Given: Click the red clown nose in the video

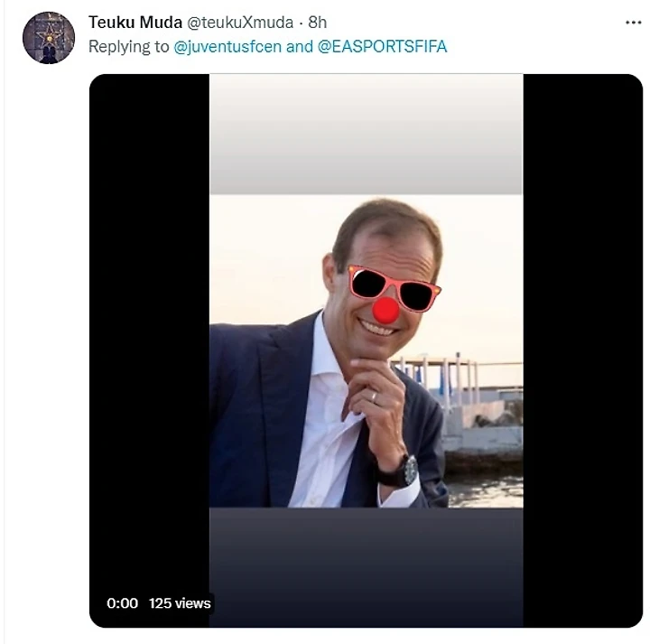Looking at the screenshot, I should tap(386, 310).
